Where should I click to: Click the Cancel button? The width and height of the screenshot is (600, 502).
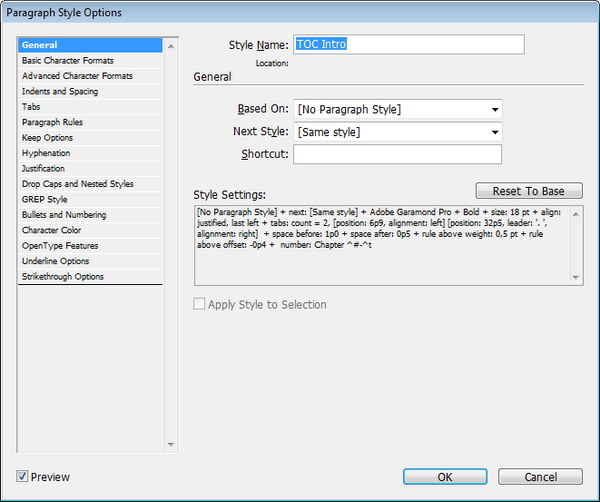point(540,477)
